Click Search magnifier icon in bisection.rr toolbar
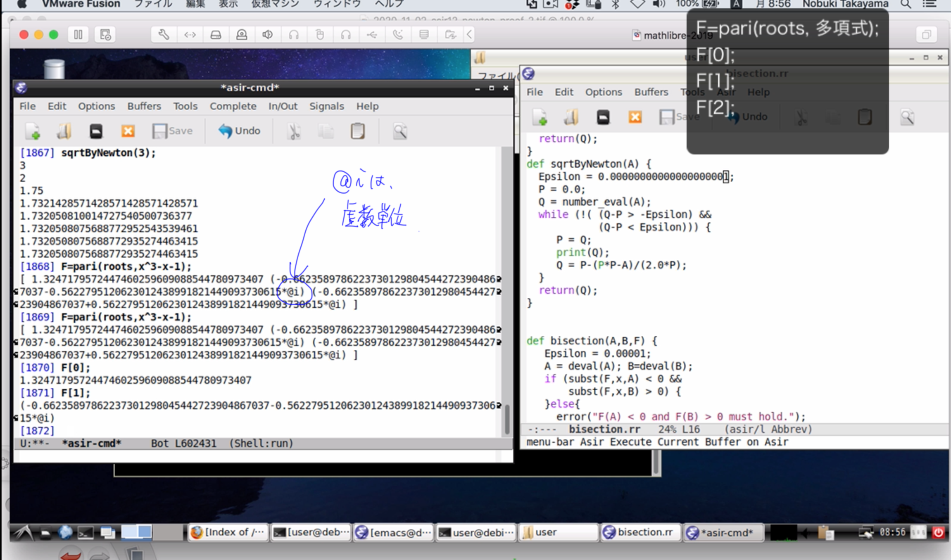Viewport: 951px width, 560px height. point(907,117)
